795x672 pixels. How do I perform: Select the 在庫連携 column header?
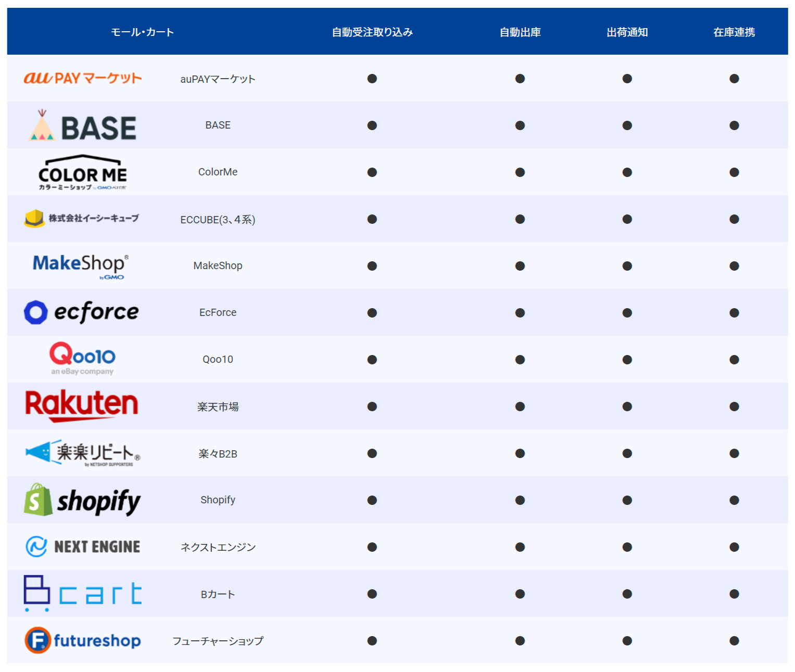click(734, 32)
